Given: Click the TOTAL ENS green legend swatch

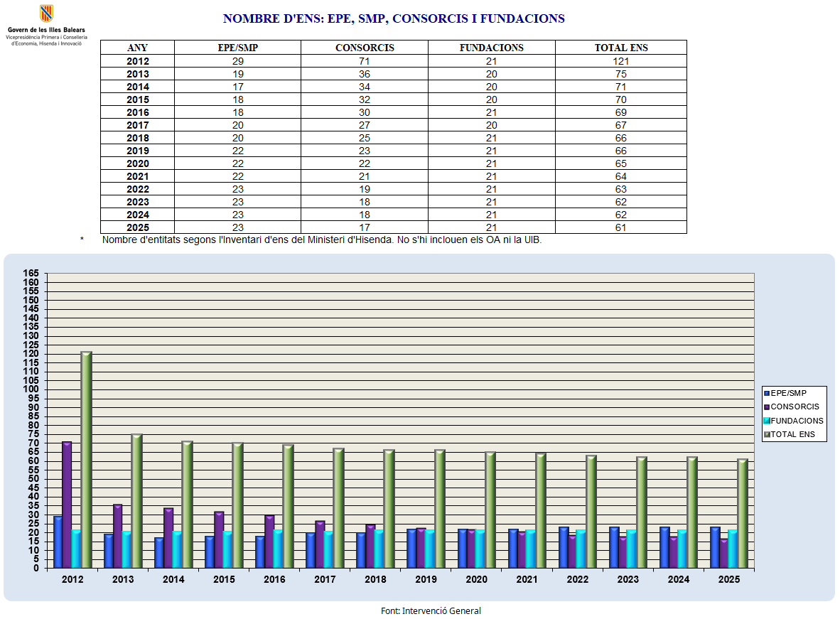Looking at the screenshot, I should click(767, 435).
